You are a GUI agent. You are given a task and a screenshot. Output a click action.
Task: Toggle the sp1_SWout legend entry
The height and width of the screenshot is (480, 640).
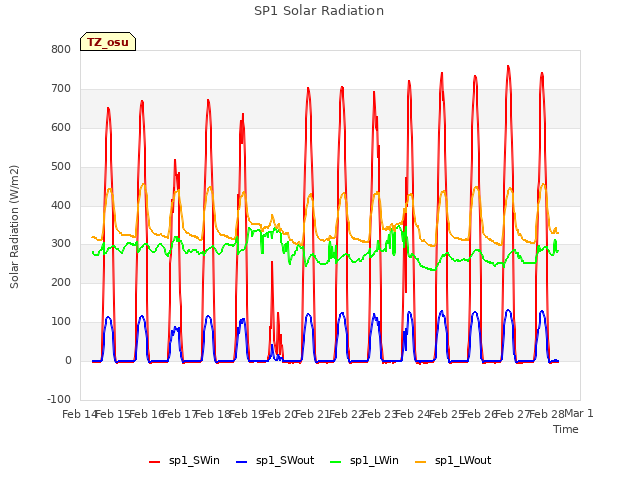coord(275,460)
